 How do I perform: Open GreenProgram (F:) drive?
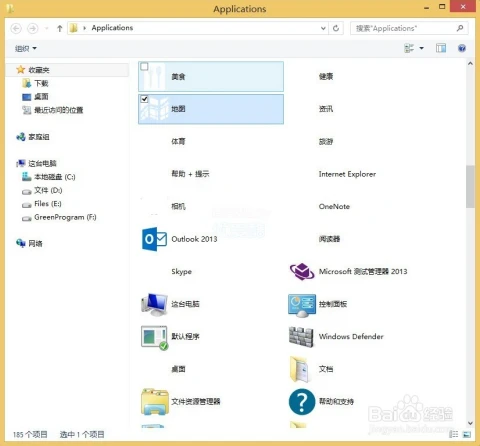pyautogui.click(x=66, y=217)
